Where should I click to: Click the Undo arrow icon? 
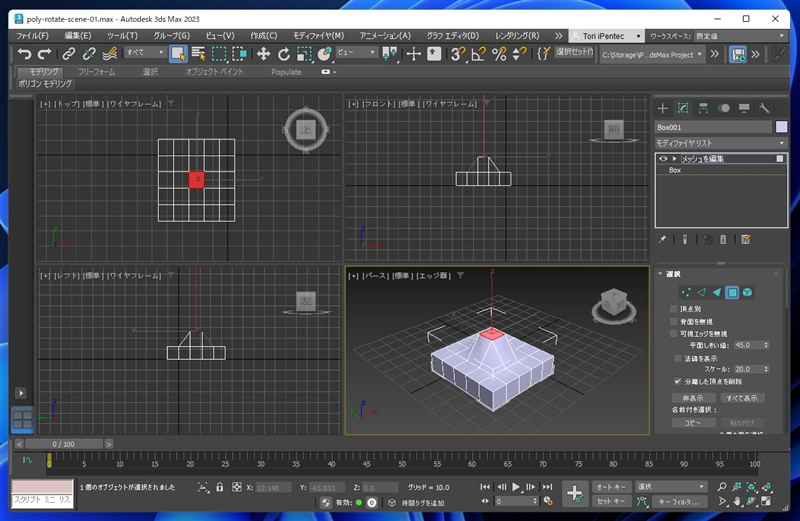click(24, 54)
